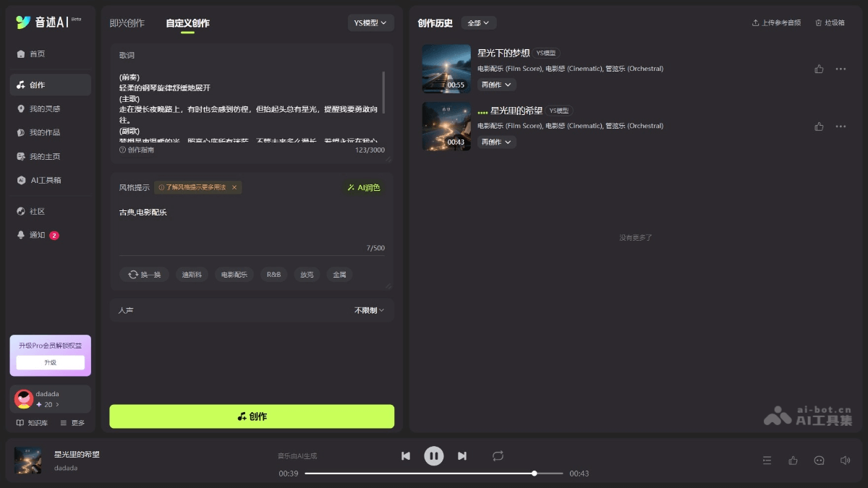The height and width of the screenshot is (488, 868).
Task: Click AI润色 to polish the style prompt
Action: click(362, 187)
